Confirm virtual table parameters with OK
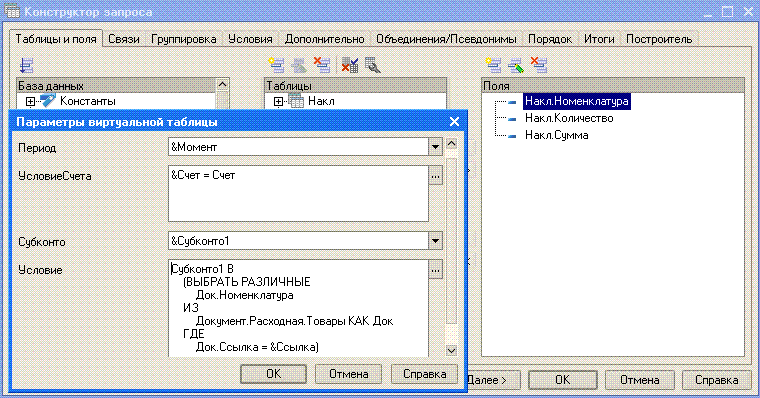 273,374
